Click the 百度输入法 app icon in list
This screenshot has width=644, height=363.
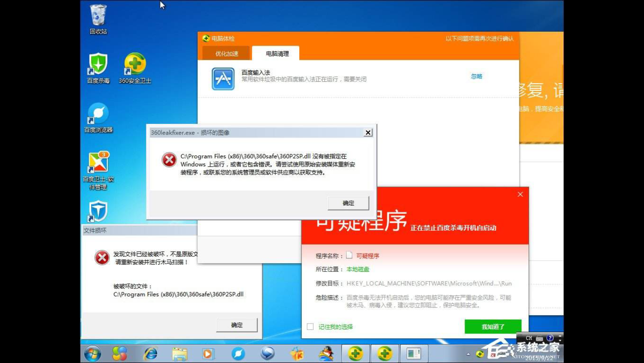pos(223,79)
